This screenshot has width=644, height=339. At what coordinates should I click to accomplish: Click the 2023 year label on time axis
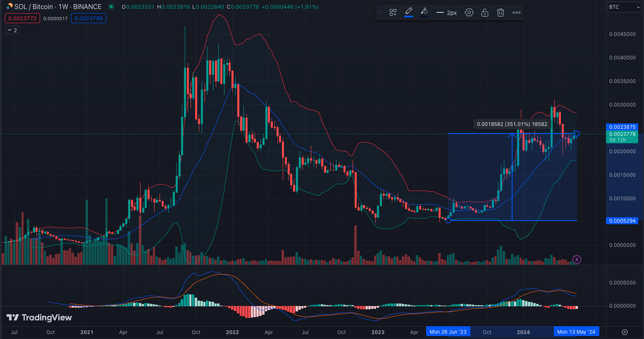coord(378,332)
